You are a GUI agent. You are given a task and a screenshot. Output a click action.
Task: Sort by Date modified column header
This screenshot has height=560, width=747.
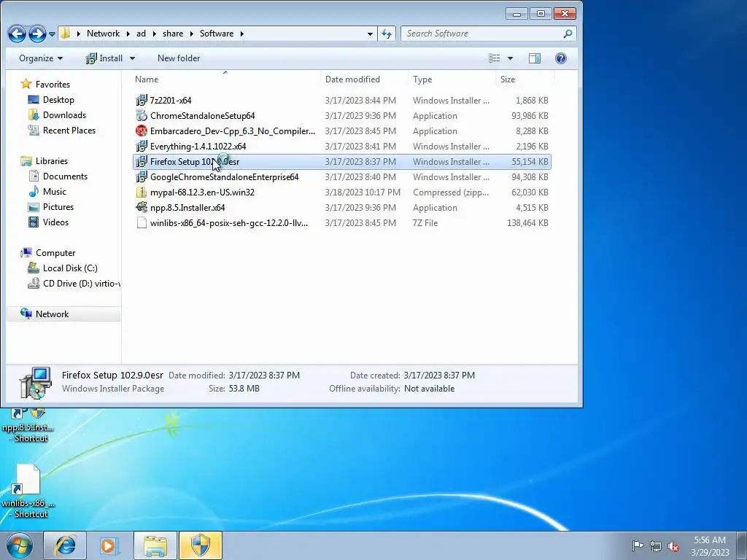[364, 79]
